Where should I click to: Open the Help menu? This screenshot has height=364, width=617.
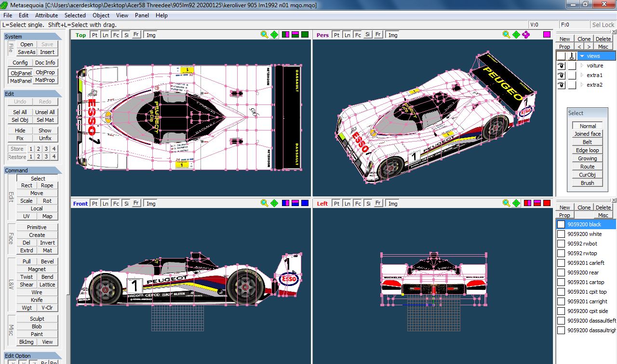point(161,15)
